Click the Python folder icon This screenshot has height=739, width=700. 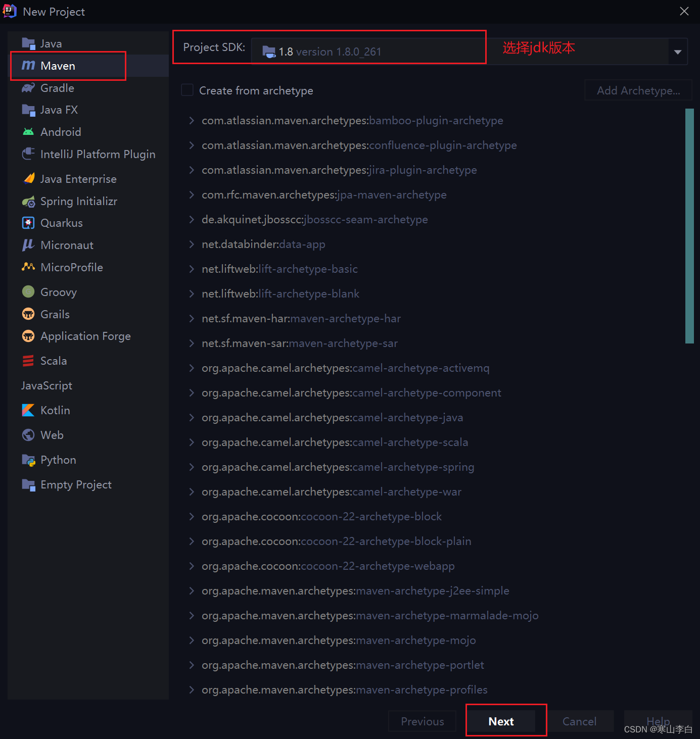pyautogui.click(x=28, y=460)
